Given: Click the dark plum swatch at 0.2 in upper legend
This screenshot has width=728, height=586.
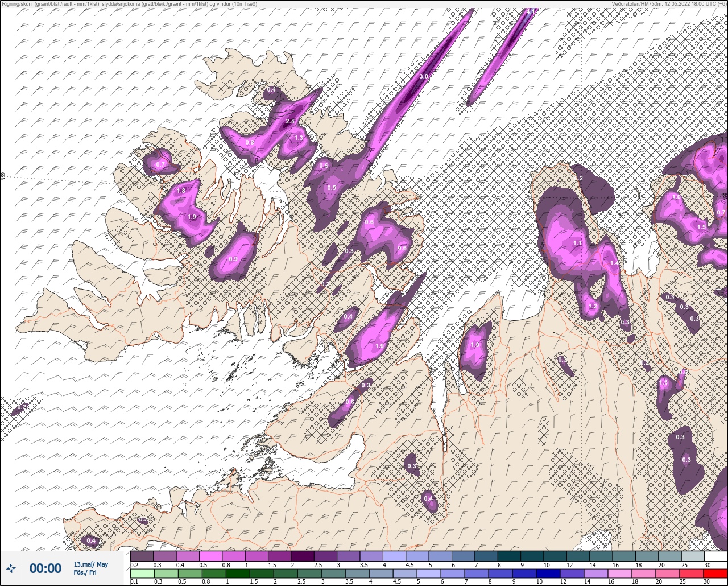Looking at the screenshot, I should (142, 556).
